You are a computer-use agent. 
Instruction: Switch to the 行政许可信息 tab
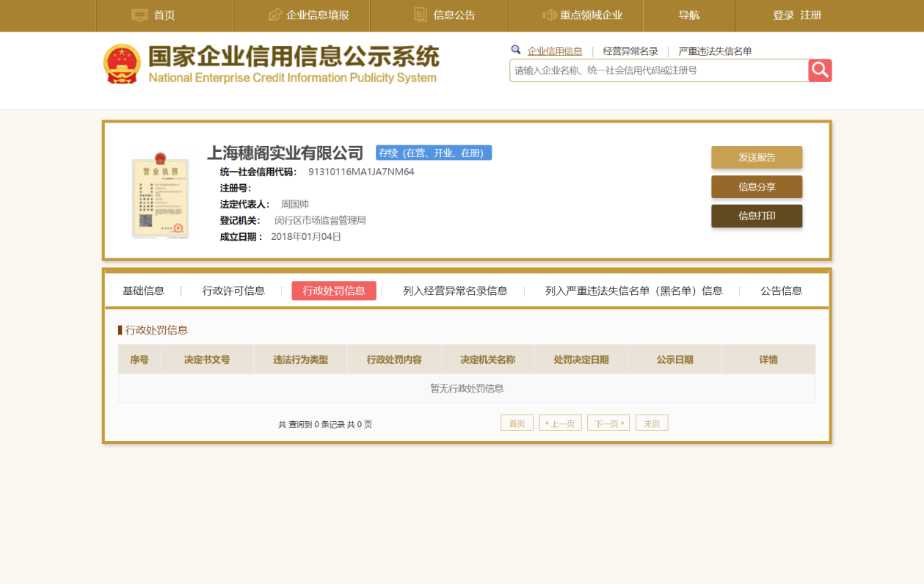pos(233,291)
